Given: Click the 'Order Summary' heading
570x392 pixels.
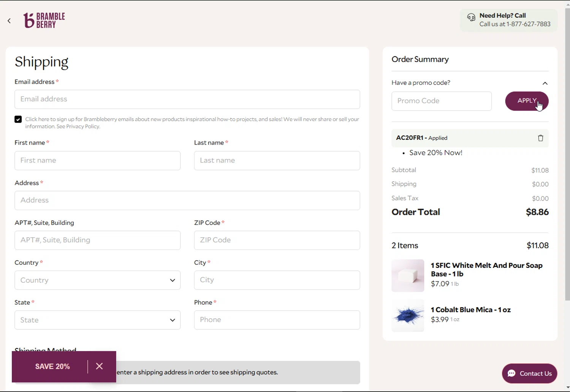Looking at the screenshot, I should coord(420,59).
